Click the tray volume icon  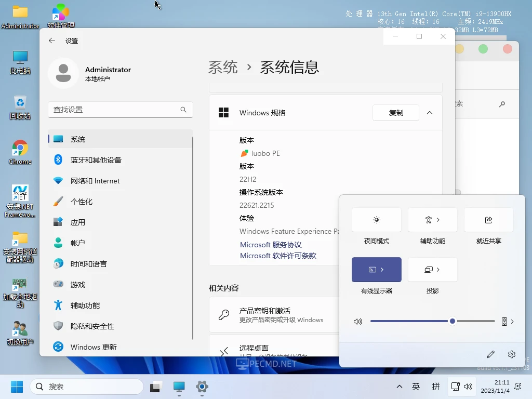click(468, 387)
